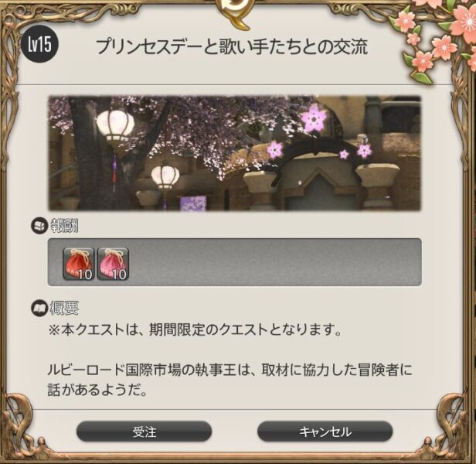Viewport: 476px width, 464px height.
Task: Click the open book icon beside 概要
Action: pos(39,308)
